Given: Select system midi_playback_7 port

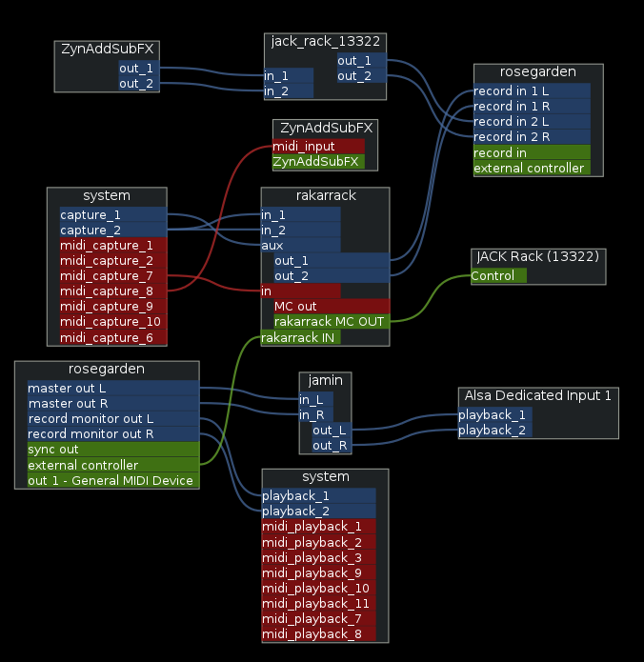Looking at the screenshot, I should coord(319,618).
